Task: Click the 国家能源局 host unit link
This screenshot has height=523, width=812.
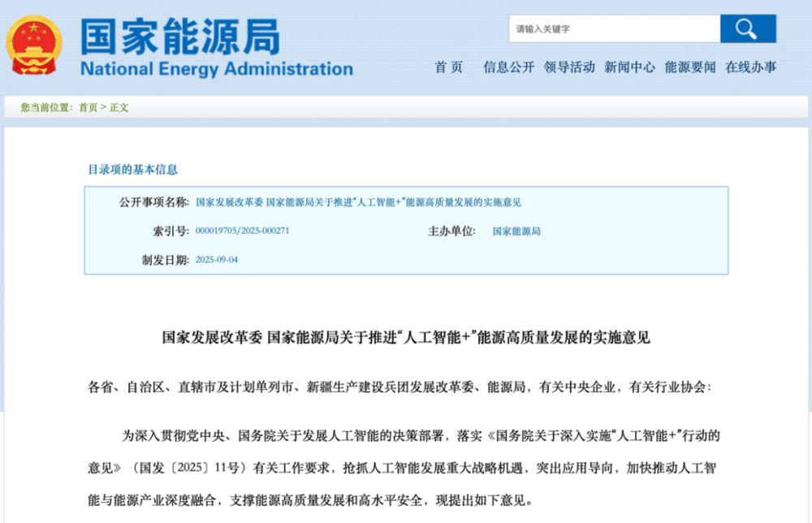Action: [x=517, y=231]
